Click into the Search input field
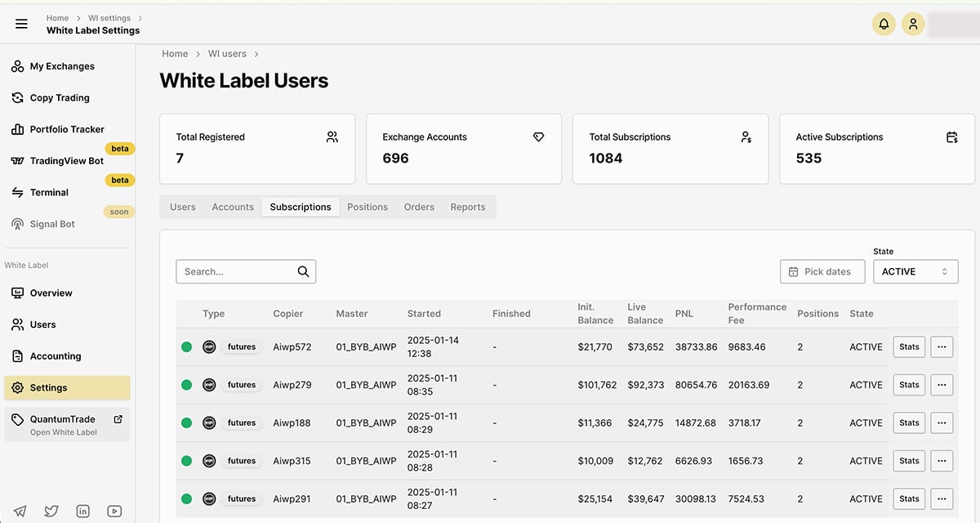 [x=237, y=271]
